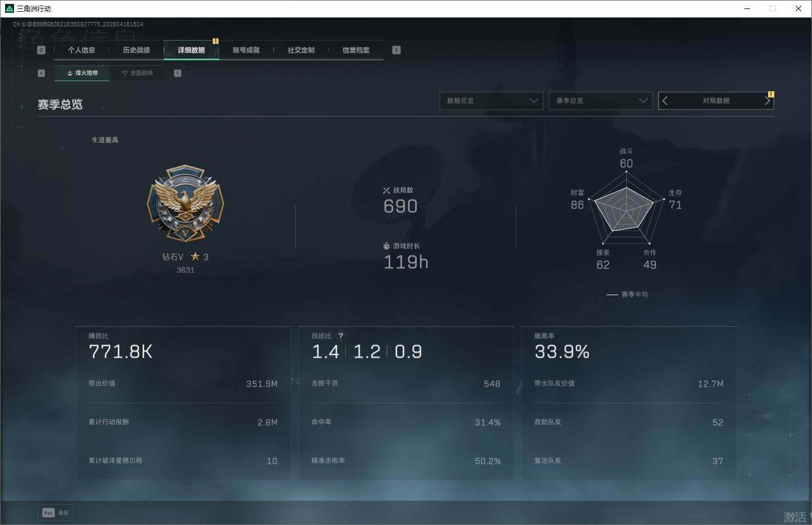Close the 三角洲行动 window

click(x=798, y=8)
